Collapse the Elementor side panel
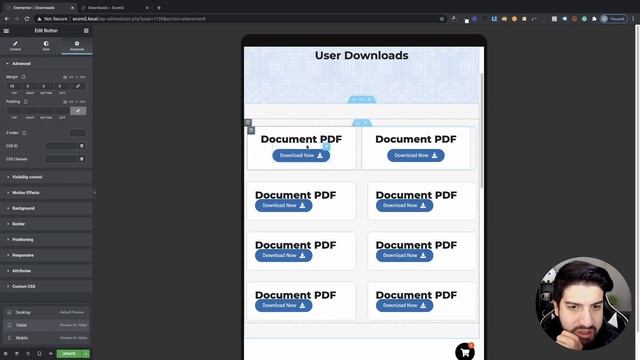Image resolution: width=640 pixels, height=360 pixels. point(94,193)
